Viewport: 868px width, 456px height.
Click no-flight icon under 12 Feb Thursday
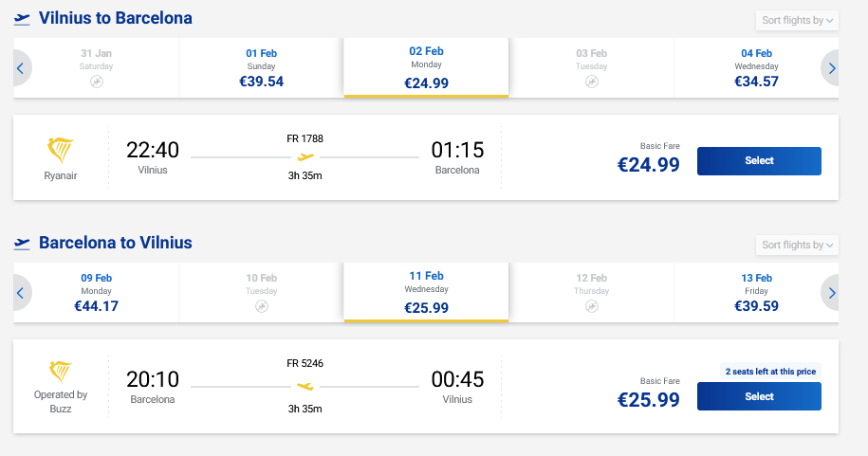(591, 307)
